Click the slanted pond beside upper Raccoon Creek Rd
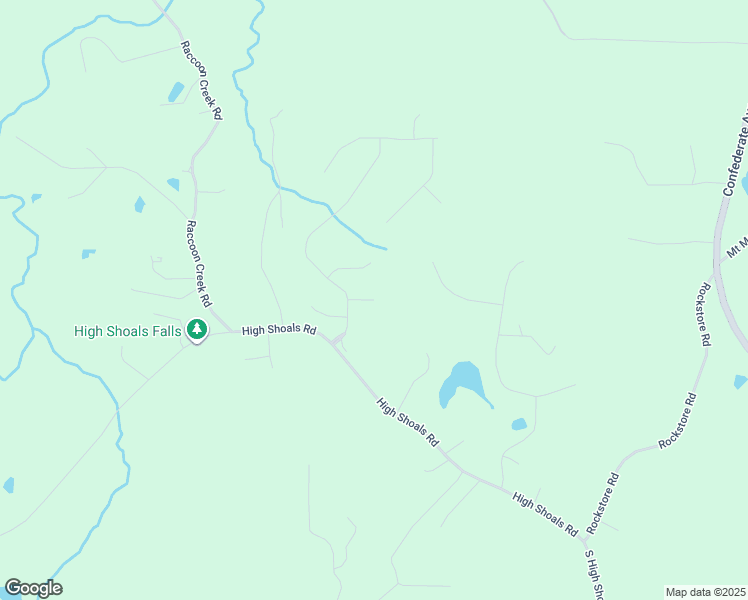This screenshot has width=748, height=600. 176,92
